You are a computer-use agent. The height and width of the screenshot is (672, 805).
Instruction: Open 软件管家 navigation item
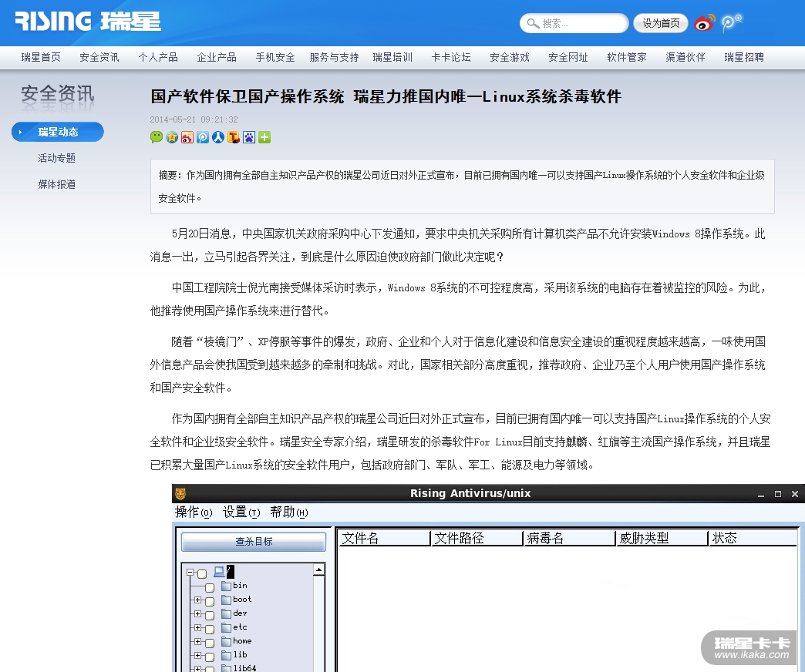[x=627, y=58]
